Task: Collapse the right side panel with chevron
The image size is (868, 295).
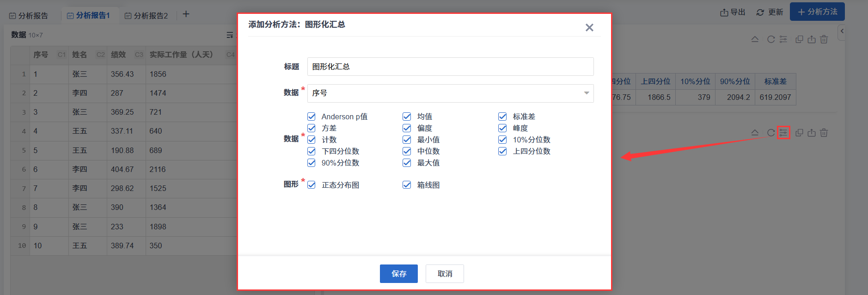Action: pyautogui.click(x=842, y=31)
